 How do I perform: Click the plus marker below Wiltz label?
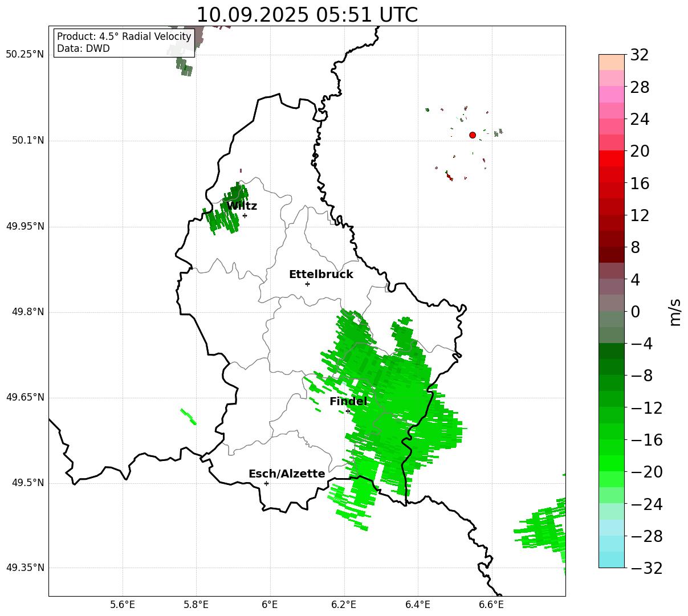(245, 215)
